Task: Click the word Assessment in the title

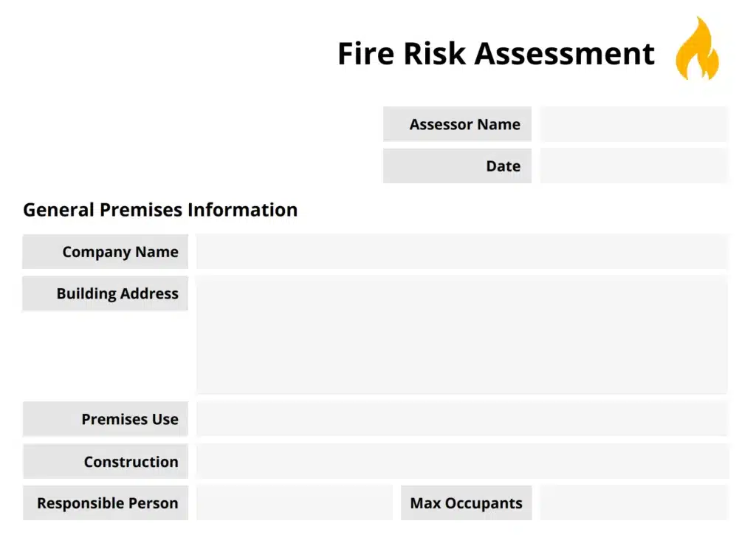Action: (565, 54)
